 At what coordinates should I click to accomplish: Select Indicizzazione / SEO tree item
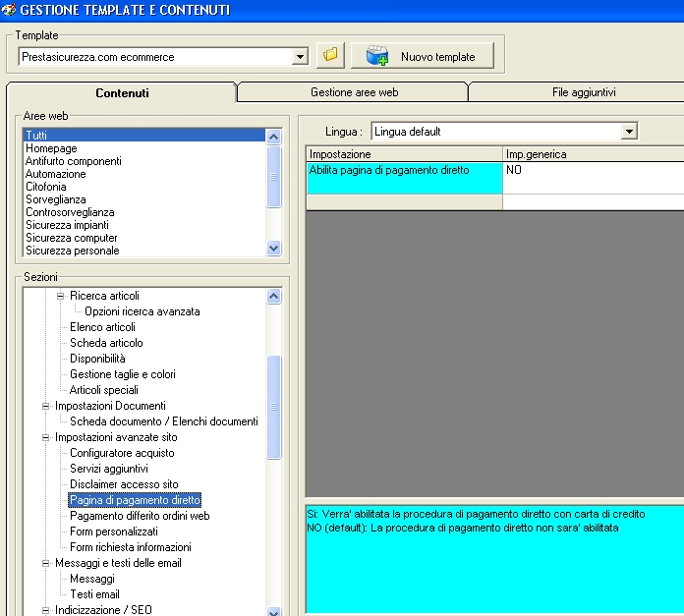(x=103, y=609)
